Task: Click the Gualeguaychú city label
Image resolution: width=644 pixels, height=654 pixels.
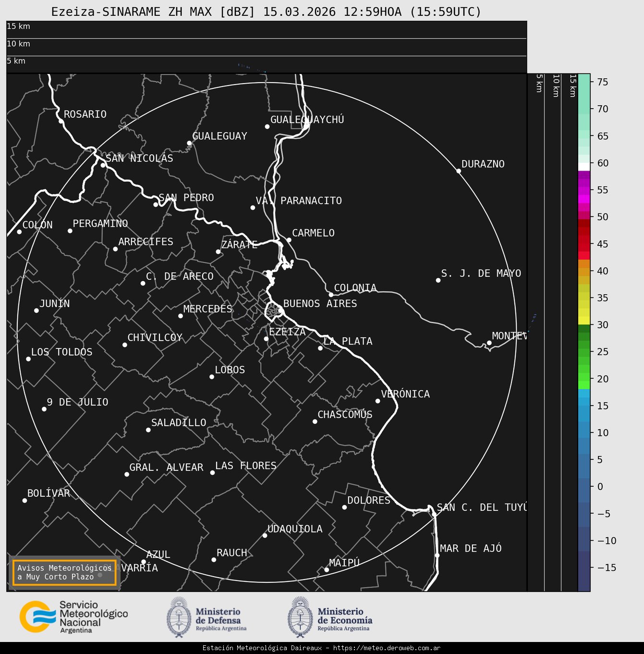Action: click(307, 120)
